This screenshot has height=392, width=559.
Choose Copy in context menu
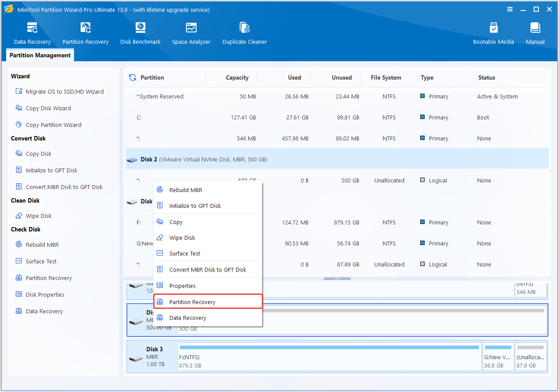pyautogui.click(x=208, y=222)
